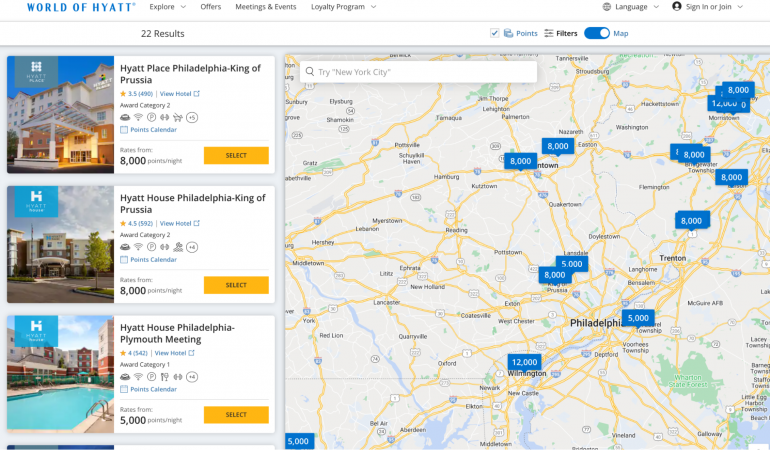This screenshot has width=770, height=450.
Task: Expand the Explore dropdown menu
Action: click(168, 7)
